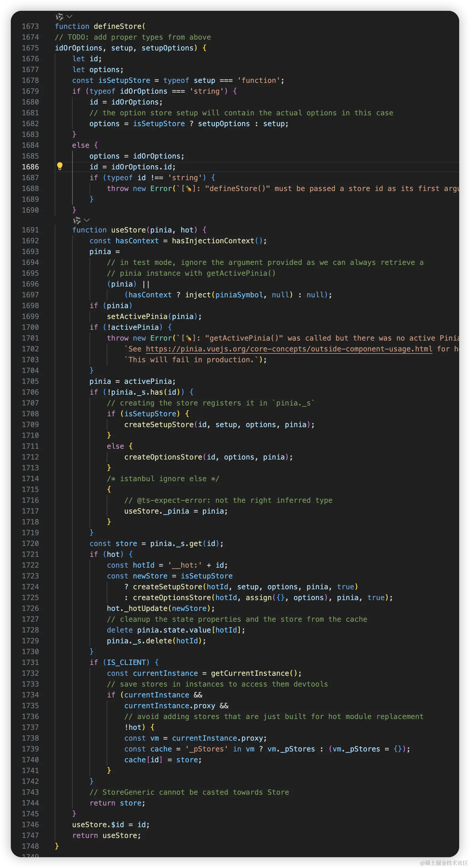Click 'createOptionsStore(id, options, pinia)' on line 1712

coord(206,457)
